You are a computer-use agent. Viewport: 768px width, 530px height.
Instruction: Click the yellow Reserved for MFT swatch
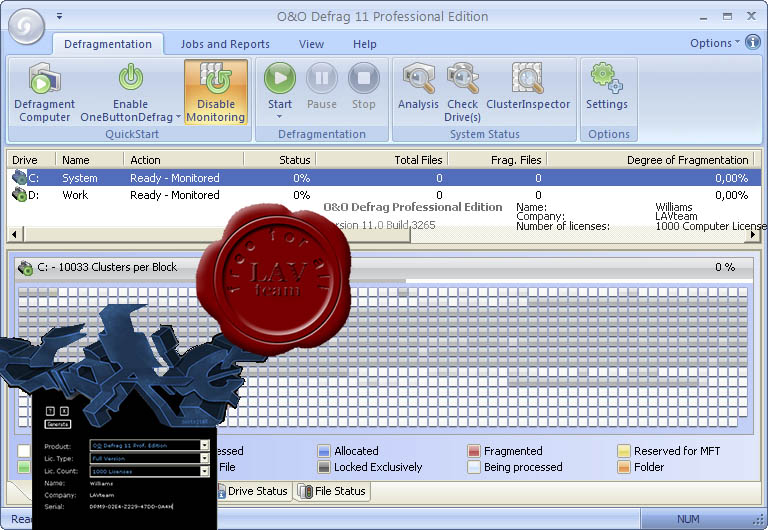coord(624,451)
